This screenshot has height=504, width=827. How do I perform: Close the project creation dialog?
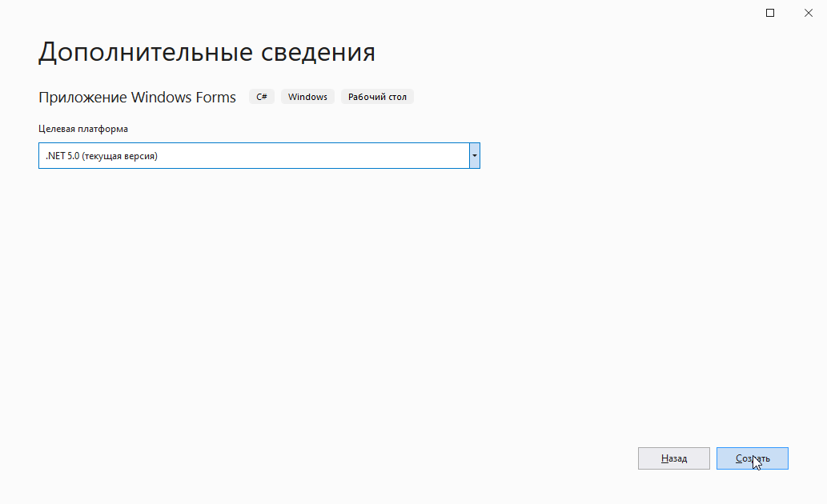(807, 13)
